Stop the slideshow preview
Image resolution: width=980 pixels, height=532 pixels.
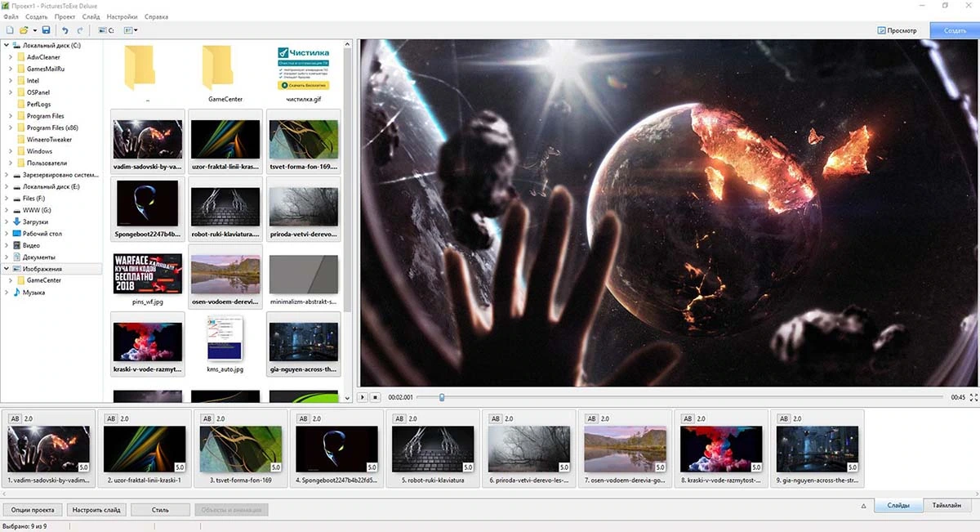pyautogui.click(x=376, y=397)
